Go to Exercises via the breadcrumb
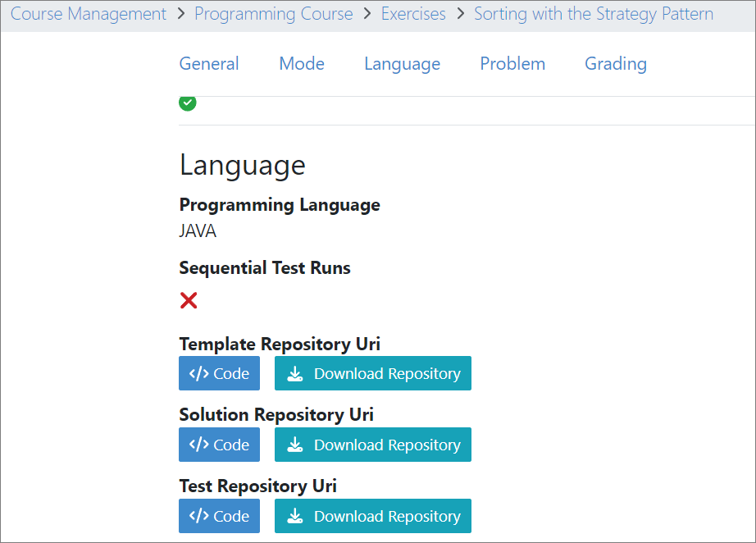 (413, 13)
